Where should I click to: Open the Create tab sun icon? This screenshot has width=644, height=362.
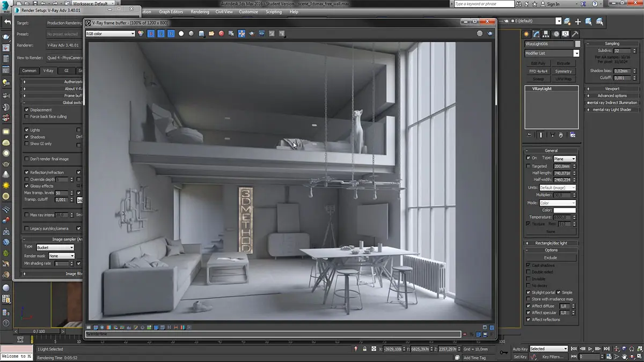click(528, 34)
